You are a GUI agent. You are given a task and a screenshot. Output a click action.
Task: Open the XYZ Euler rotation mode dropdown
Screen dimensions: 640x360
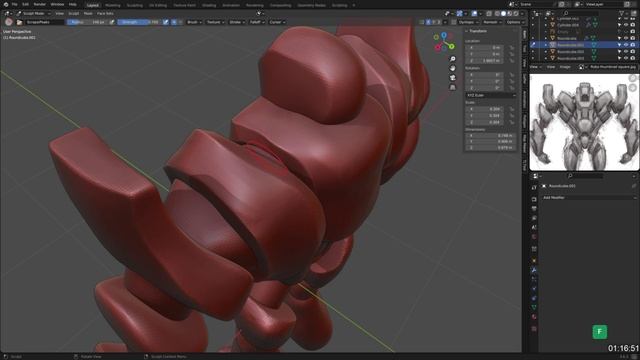pyautogui.click(x=491, y=95)
